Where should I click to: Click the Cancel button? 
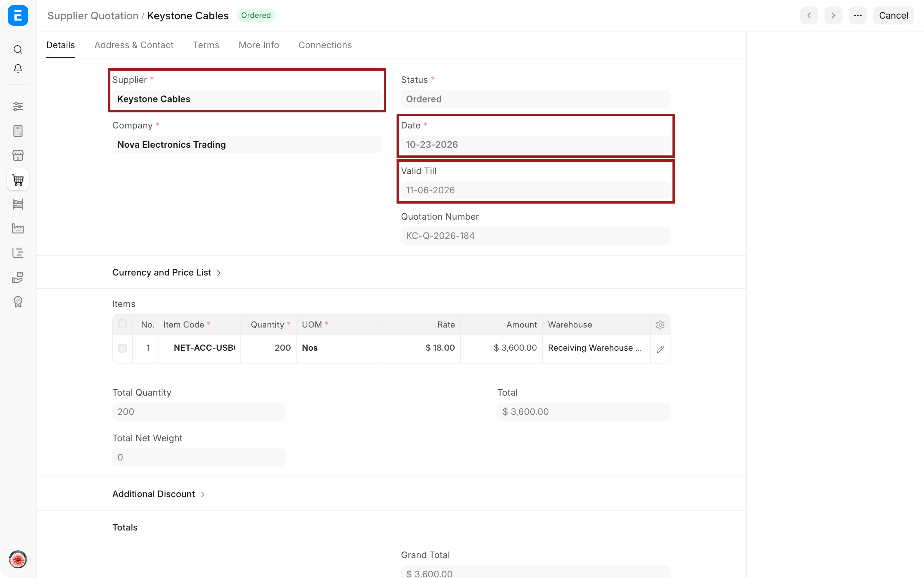(x=894, y=15)
